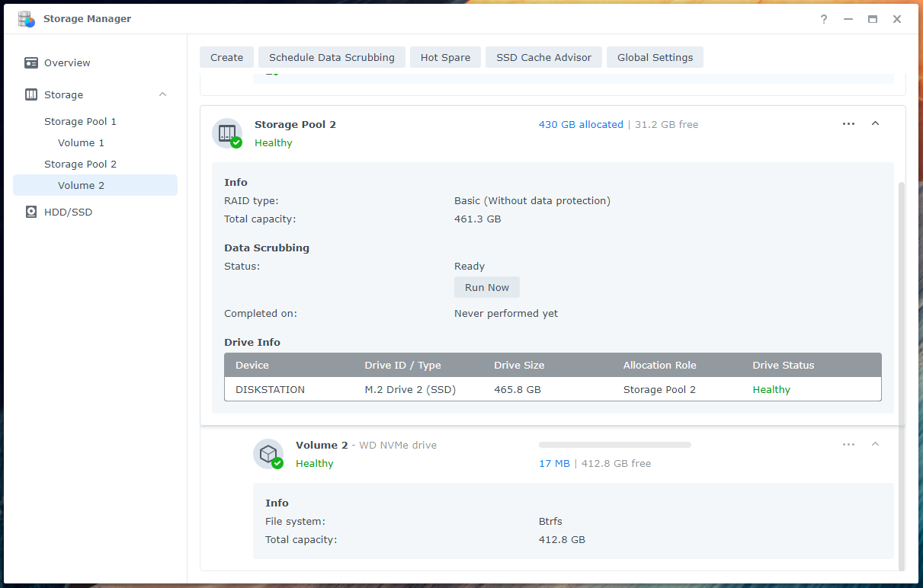Viewport: 923px width, 588px height.
Task: Open the Storage Manager help question mark
Action: tap(823, 19)
